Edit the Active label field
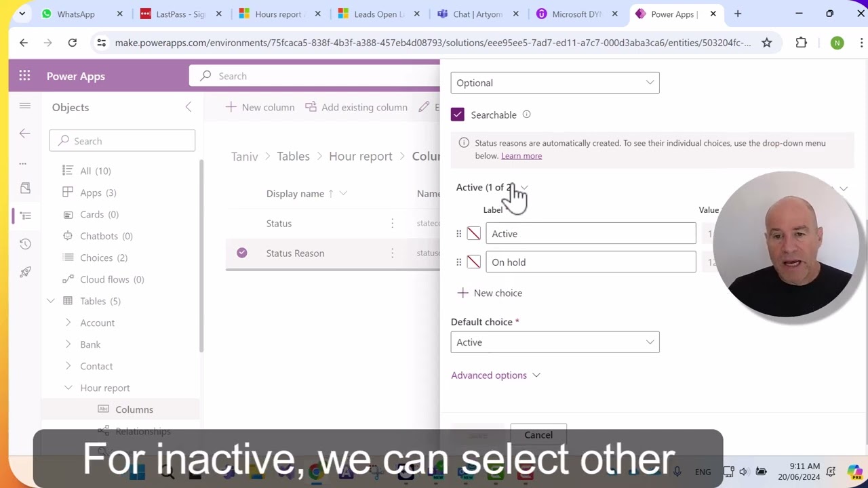Image resolution: width=868 pixels, height=488 pixels. tap(591, 234)
